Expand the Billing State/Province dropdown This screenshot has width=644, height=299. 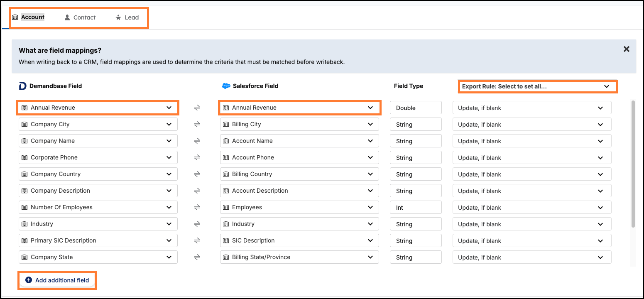tap(299, 257)
